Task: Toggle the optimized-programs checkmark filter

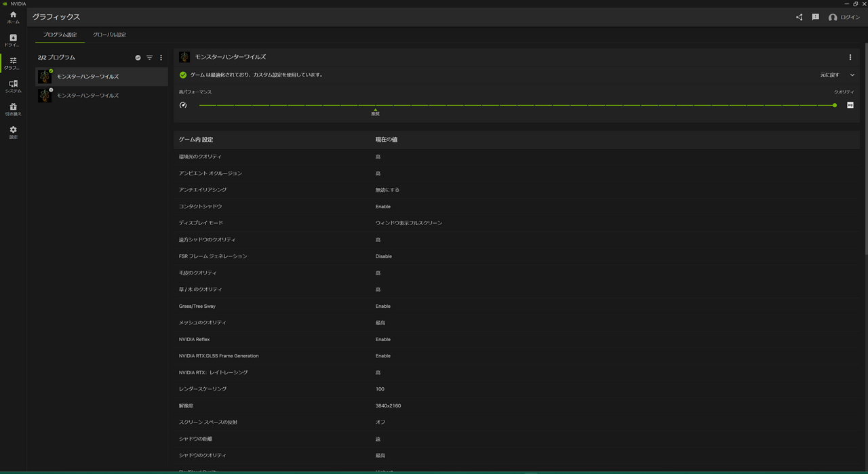Action: pos(138,58)
